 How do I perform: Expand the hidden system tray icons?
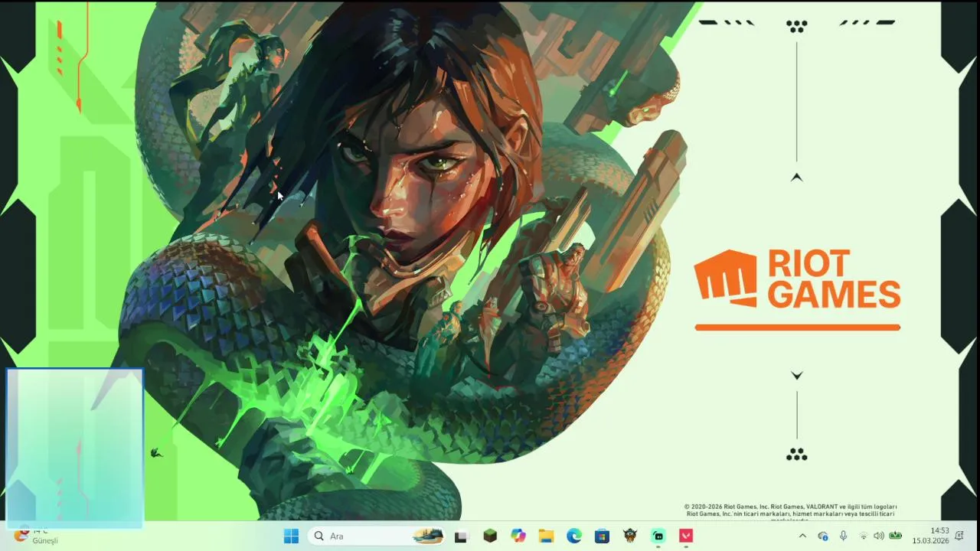(802, 536)
